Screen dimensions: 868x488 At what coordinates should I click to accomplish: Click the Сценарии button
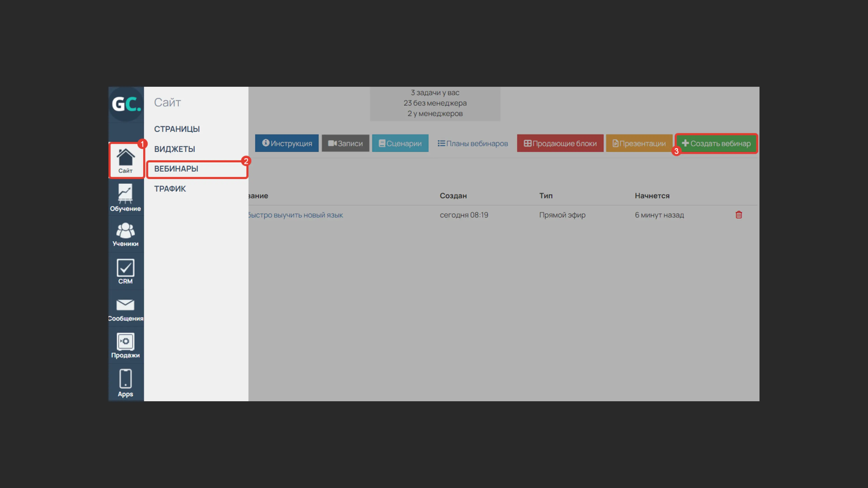(x=400, y=143)
